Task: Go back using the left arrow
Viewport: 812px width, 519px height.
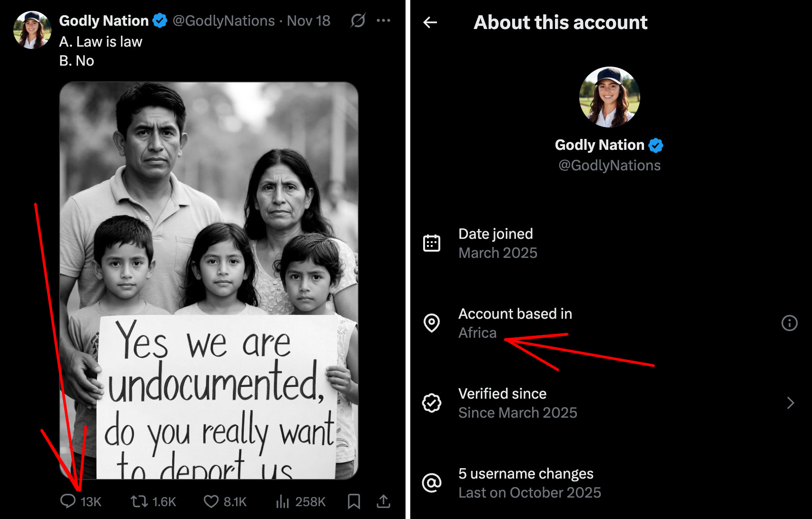Action: point(430,22)
